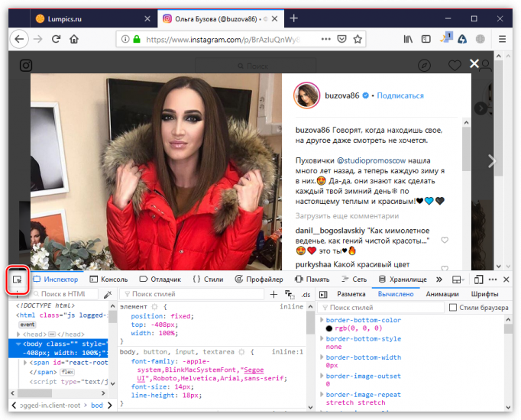Like the comment by danil__bogoslavskiy

[x=445, y=240]
